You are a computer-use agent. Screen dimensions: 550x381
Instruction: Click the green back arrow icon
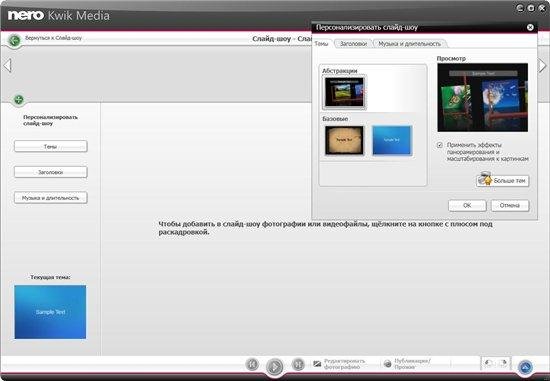14,40
